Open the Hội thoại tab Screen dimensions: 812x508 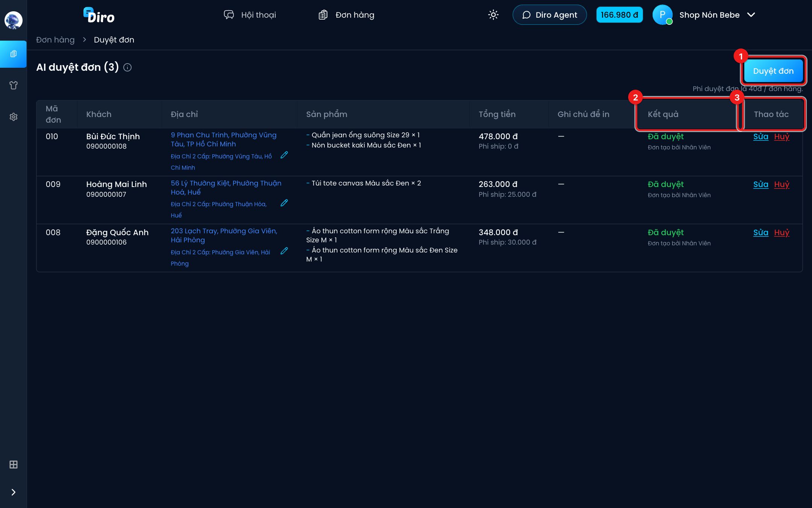point(250,15)
